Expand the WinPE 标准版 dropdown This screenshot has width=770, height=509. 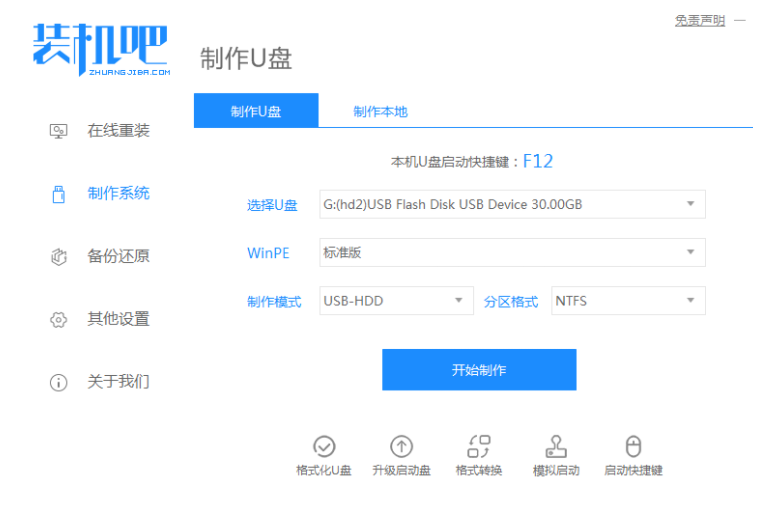512,252
